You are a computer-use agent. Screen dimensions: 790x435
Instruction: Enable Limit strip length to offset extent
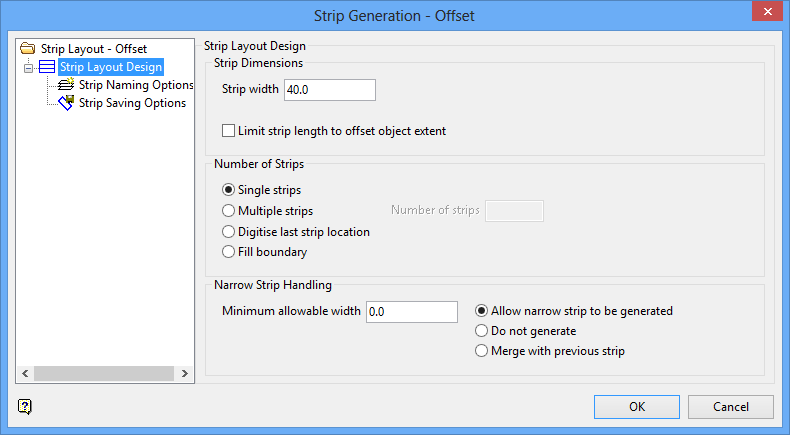230,131
